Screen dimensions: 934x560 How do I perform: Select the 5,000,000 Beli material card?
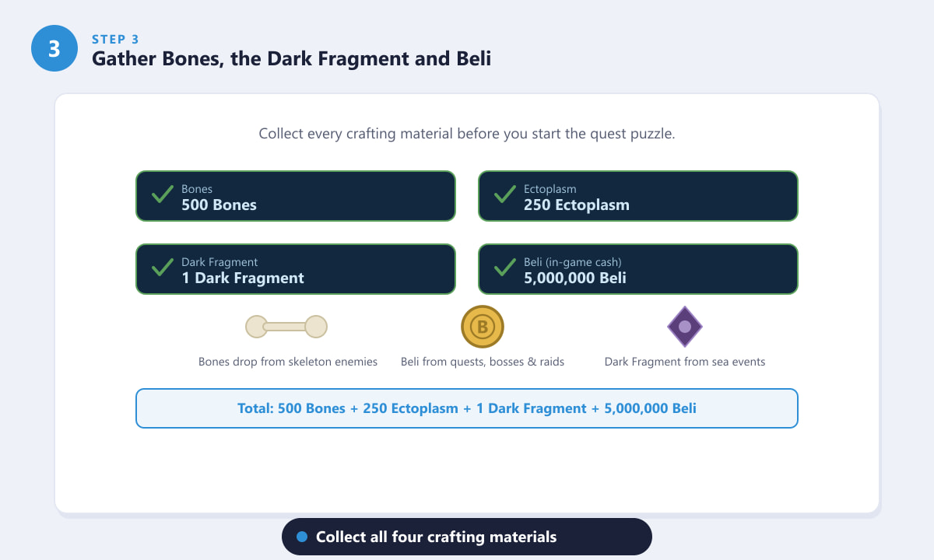tap(638, 269)
